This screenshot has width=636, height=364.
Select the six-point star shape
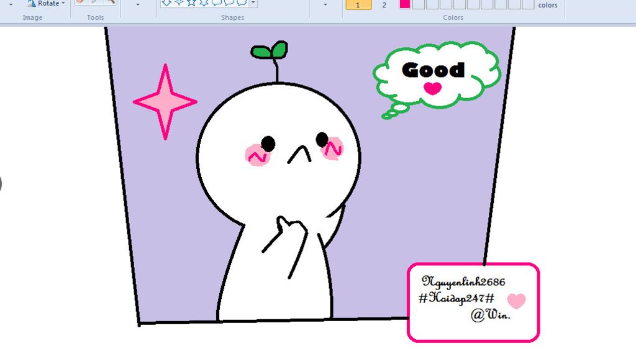[x=204, y=2]
